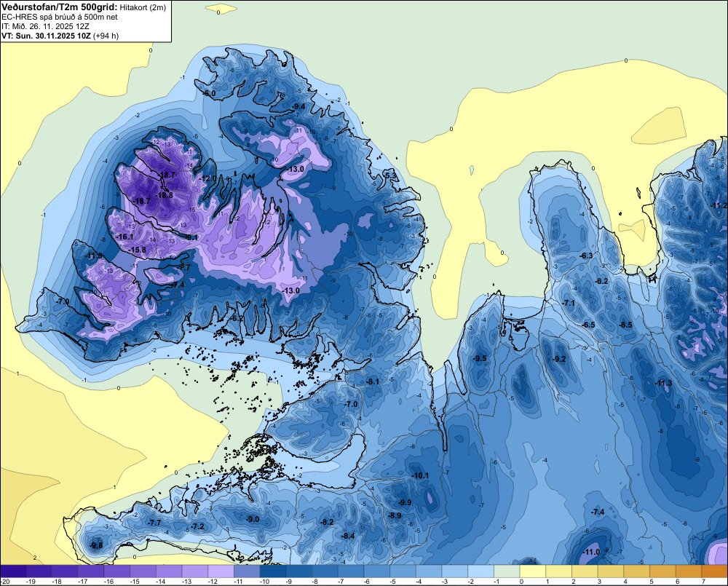Click the -11.3 temperature value
Viewport: 728px width, 586px height.
(663, 383)
